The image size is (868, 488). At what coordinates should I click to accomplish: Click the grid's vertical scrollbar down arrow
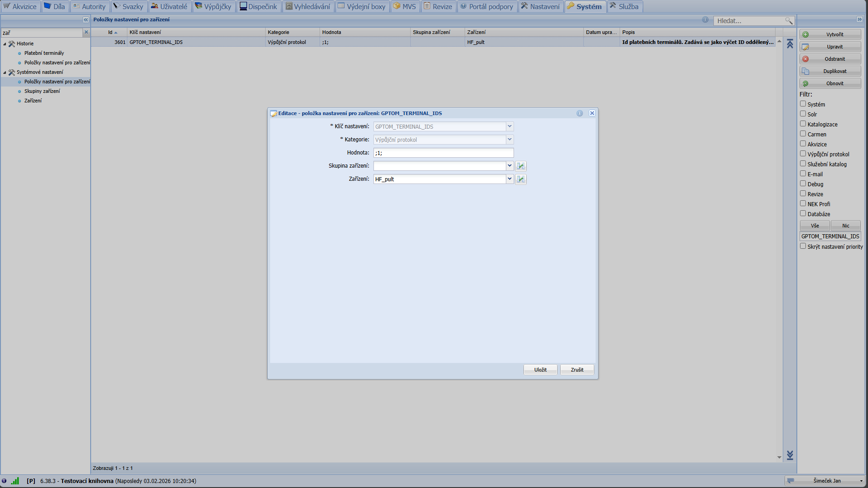click(779, 457)
